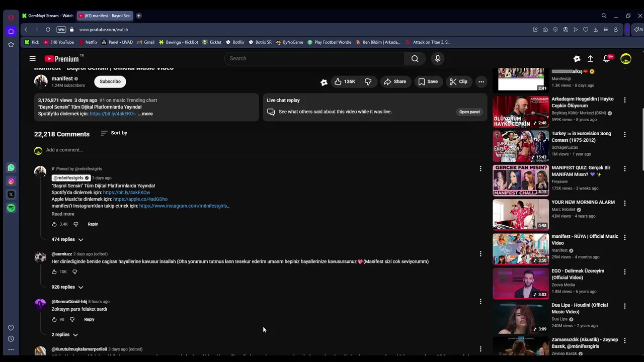Open the Play Football Wordle bookmark
The height and width of the screenshot is (362, 644).
click(329, 42)
